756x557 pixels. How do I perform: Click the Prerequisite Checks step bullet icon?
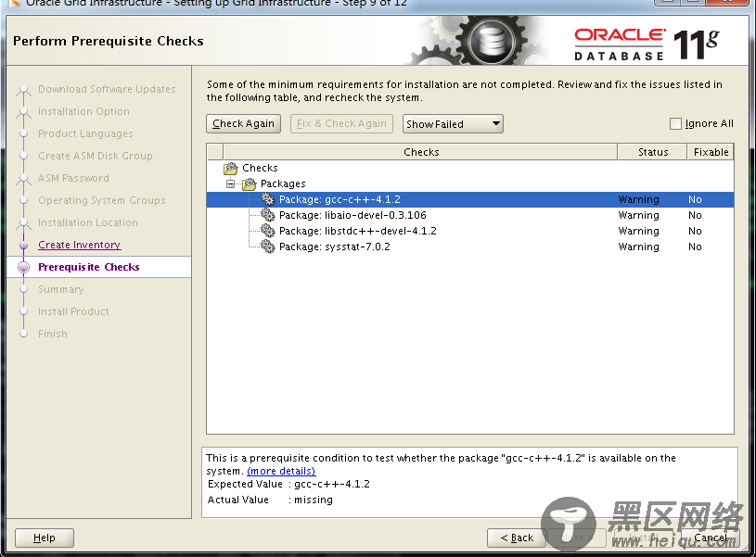tap(23, 267)
